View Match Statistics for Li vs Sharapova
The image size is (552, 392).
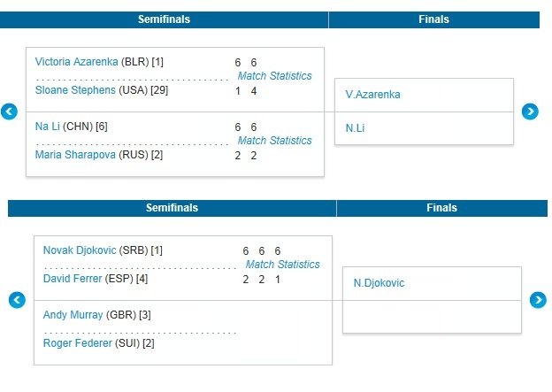(x=274, y=141)
